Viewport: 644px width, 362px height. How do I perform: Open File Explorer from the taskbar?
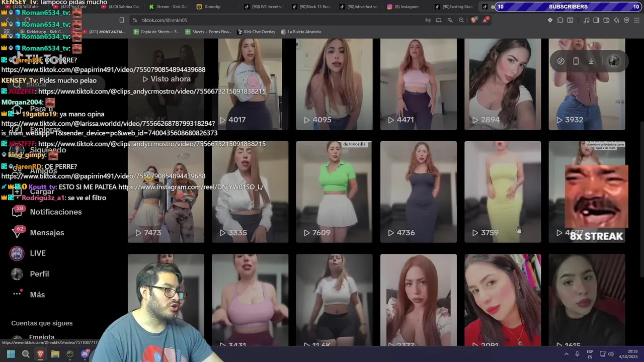55,354
